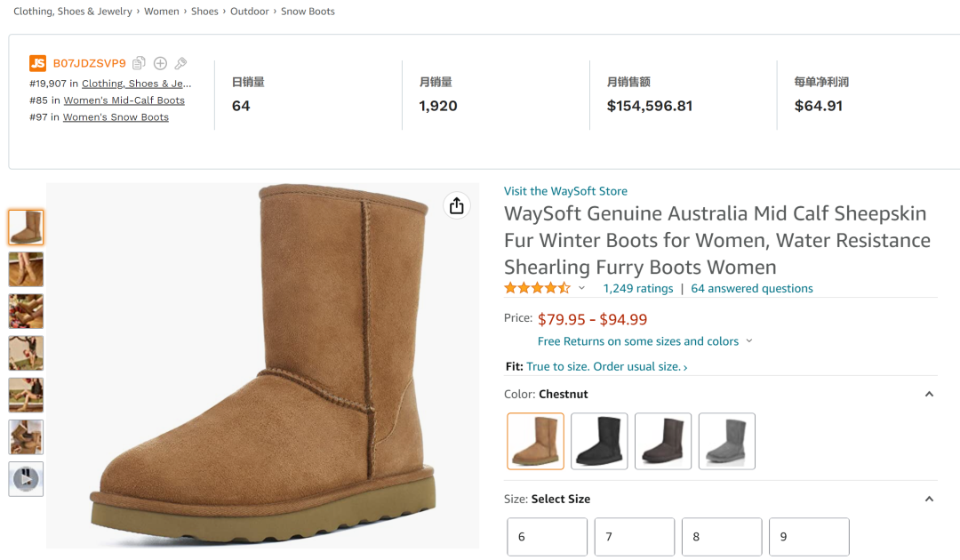Viewport: 960px width, 560px height.
Task: Share the product using the share icon
Action: click(x=456, y=206)
